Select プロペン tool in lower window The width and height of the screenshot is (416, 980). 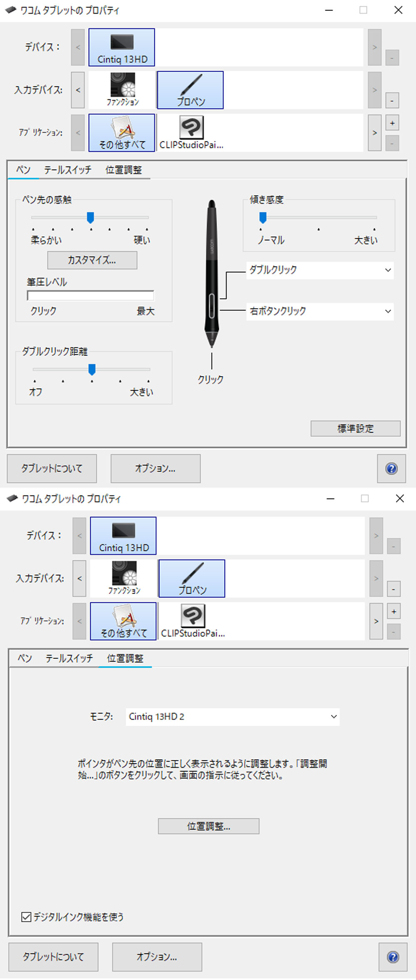192,578
